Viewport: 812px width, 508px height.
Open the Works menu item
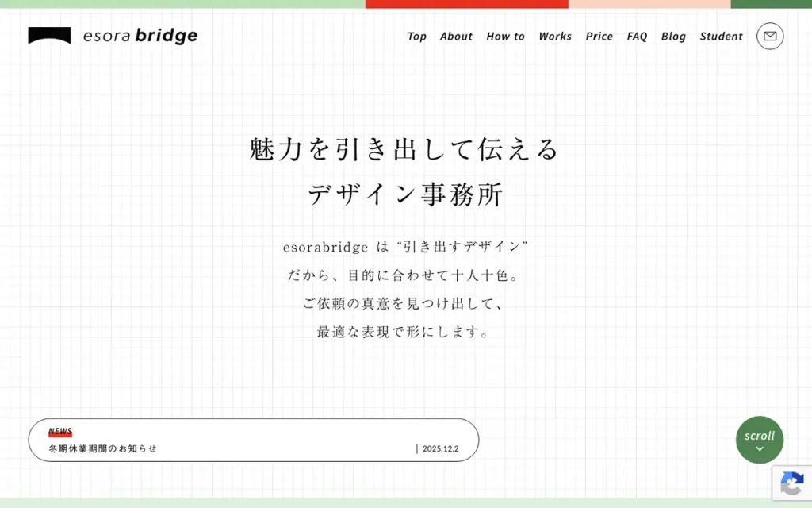[x=555, y=37]
